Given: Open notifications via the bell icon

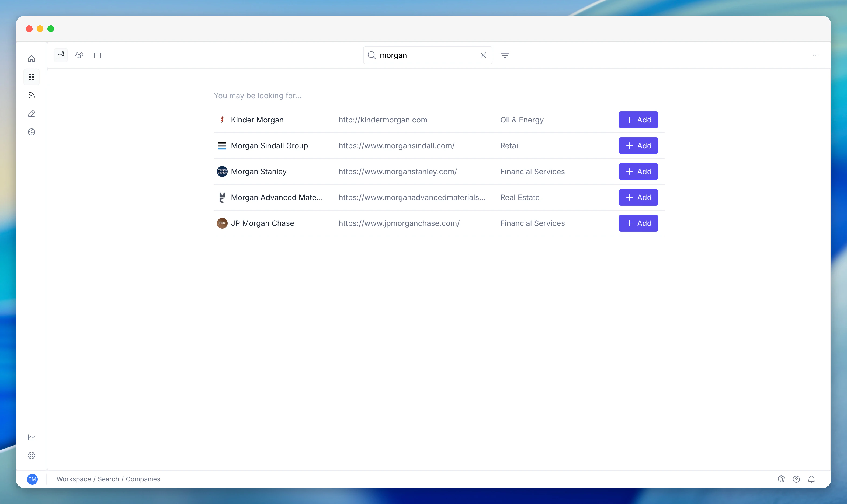Looking at the screenshot, I should [811, 479].
